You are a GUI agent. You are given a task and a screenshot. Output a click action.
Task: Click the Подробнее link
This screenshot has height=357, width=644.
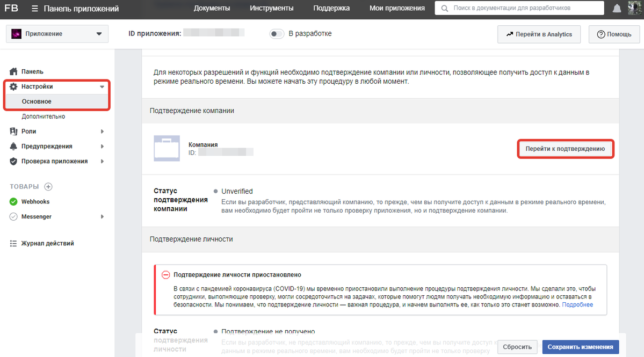click(x=577, y=305)
